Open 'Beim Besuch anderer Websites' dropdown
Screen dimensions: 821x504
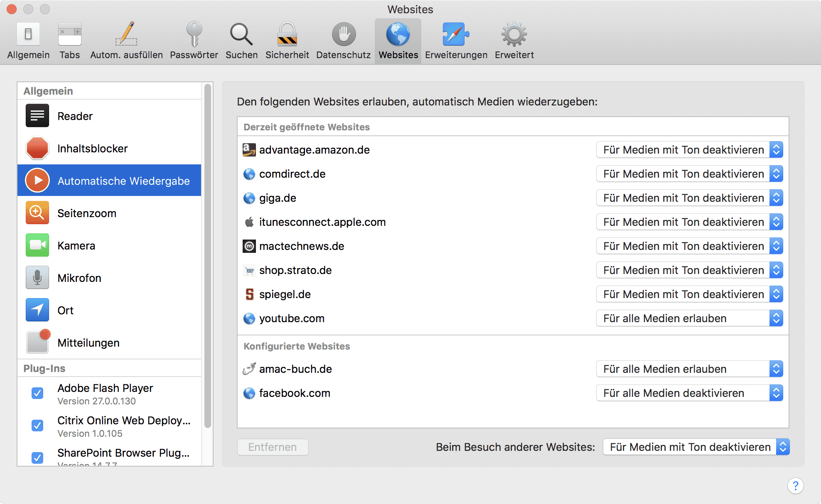[696, 447]
